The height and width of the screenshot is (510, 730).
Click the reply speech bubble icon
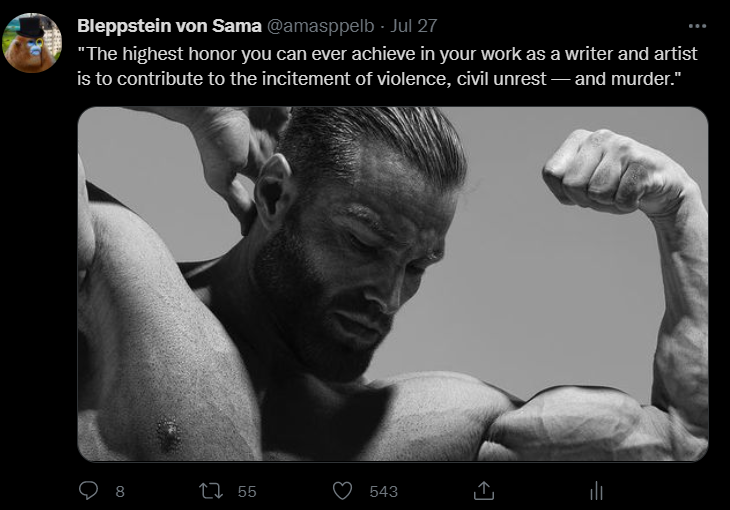coord(89,491)
